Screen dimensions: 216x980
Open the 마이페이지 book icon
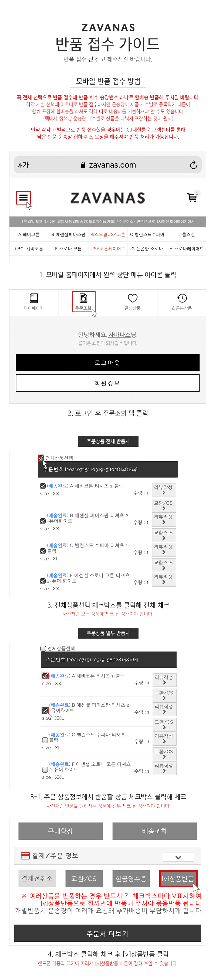coord(34,298)
